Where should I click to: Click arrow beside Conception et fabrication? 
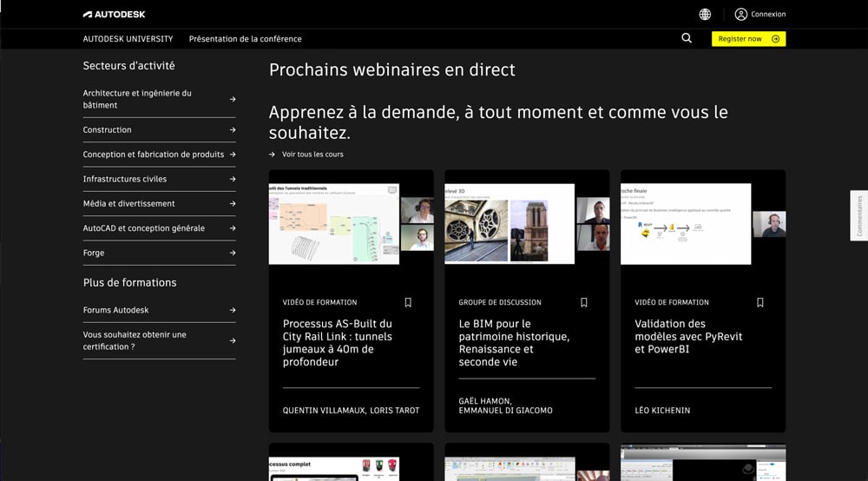point(233,155)
